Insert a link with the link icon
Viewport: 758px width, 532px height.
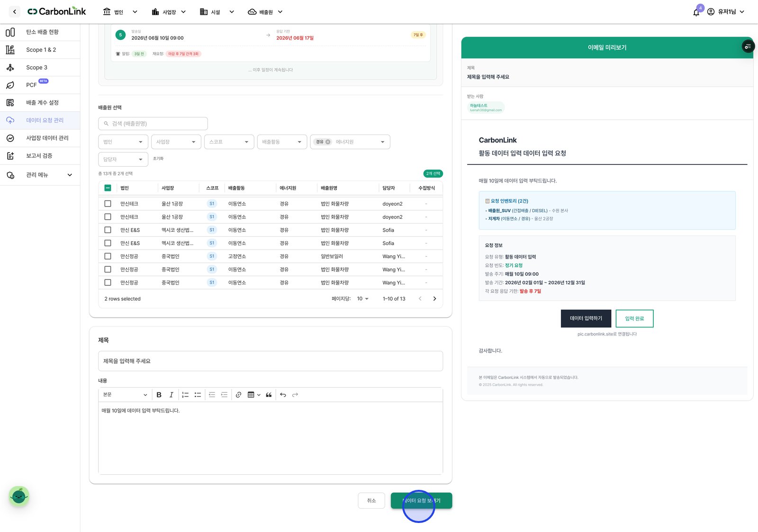point(238,395)
